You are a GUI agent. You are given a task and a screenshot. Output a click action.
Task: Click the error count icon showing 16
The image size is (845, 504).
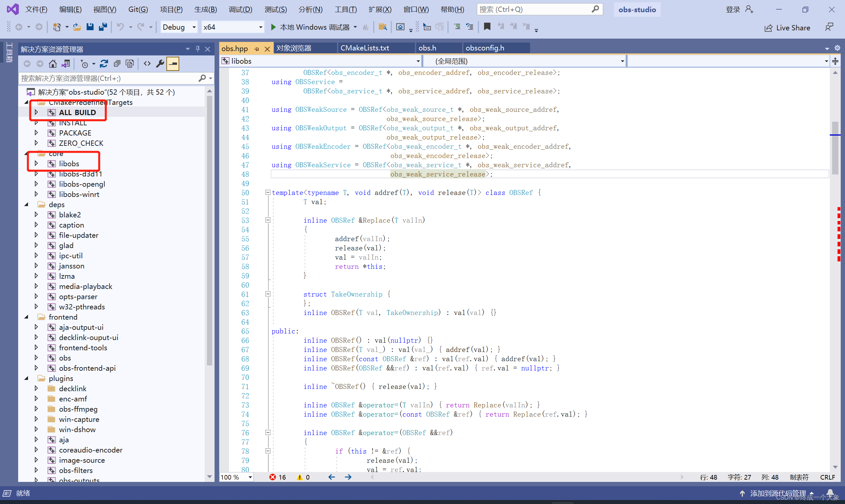273,477
